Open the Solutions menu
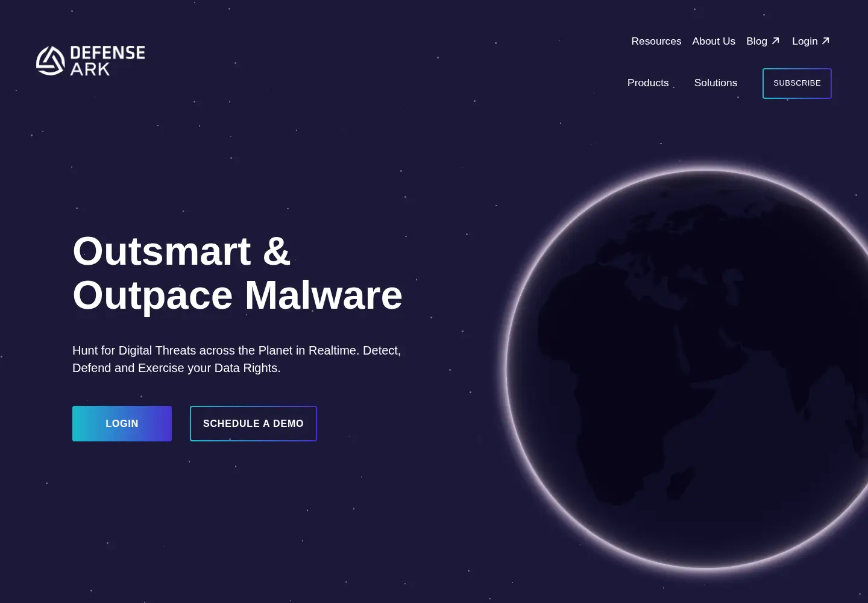 [715, 83]
